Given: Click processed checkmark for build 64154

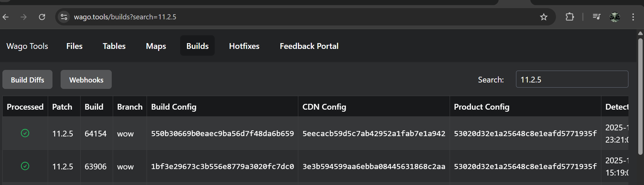Looking at the screenshot, I should pos(25,133).
